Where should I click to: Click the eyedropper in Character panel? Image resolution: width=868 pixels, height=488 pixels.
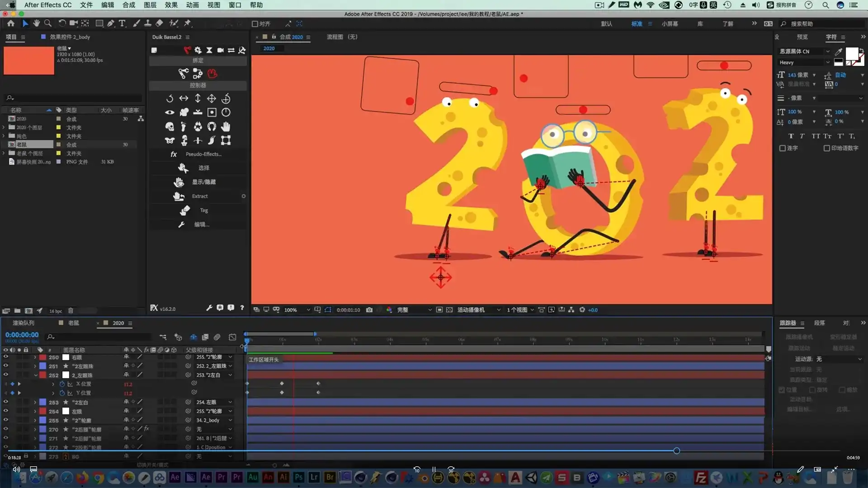(839, 52)
